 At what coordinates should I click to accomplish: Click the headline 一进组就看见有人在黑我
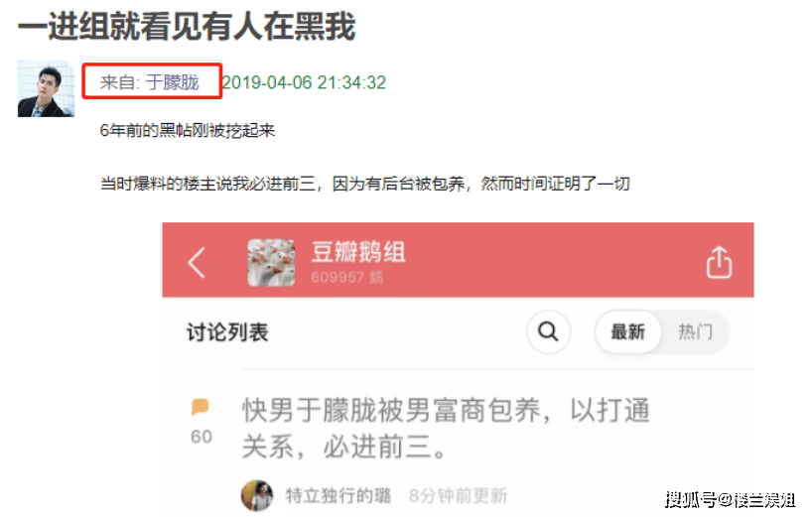coord(187,26)
